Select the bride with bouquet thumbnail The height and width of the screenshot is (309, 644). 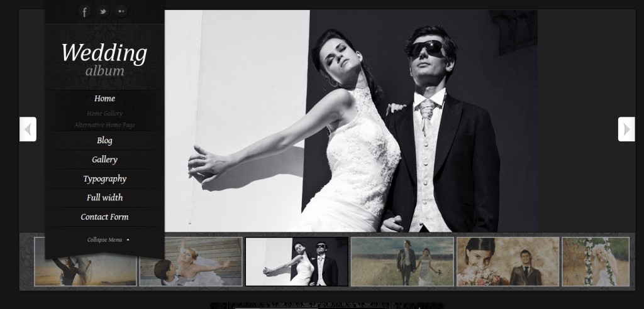(508, 261)
